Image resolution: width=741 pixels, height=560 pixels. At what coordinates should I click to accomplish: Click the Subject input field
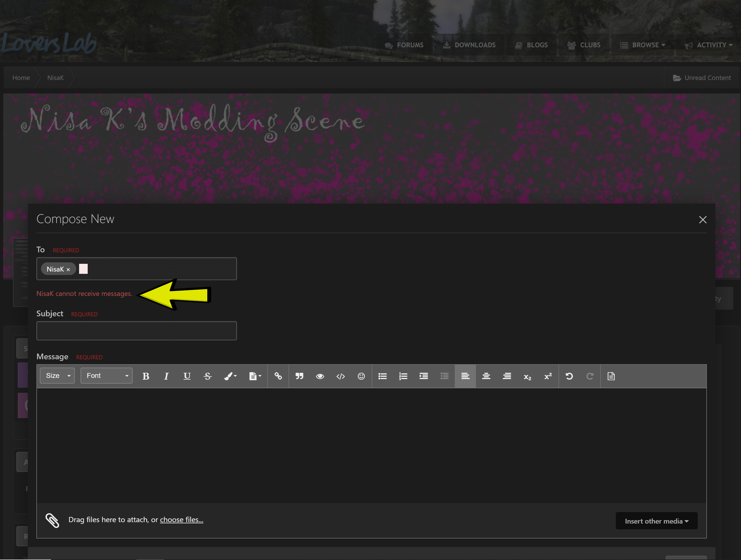(x=136, y=331)
